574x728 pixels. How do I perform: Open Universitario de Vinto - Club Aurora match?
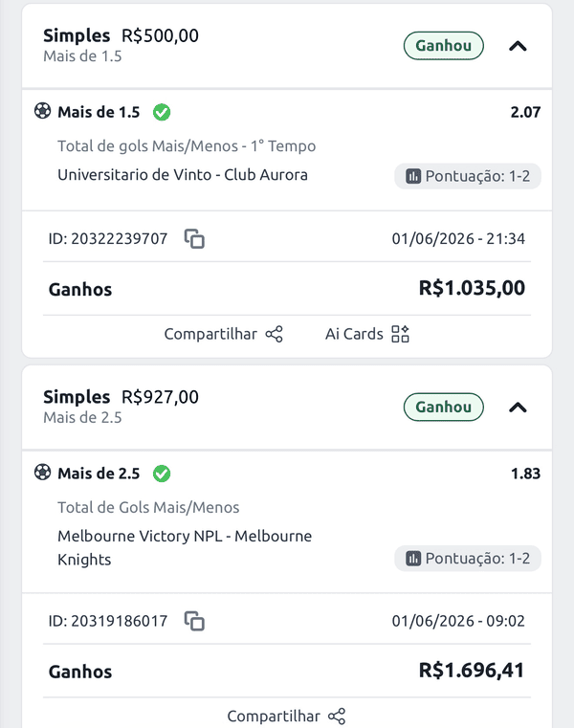[x=183, y=175]
